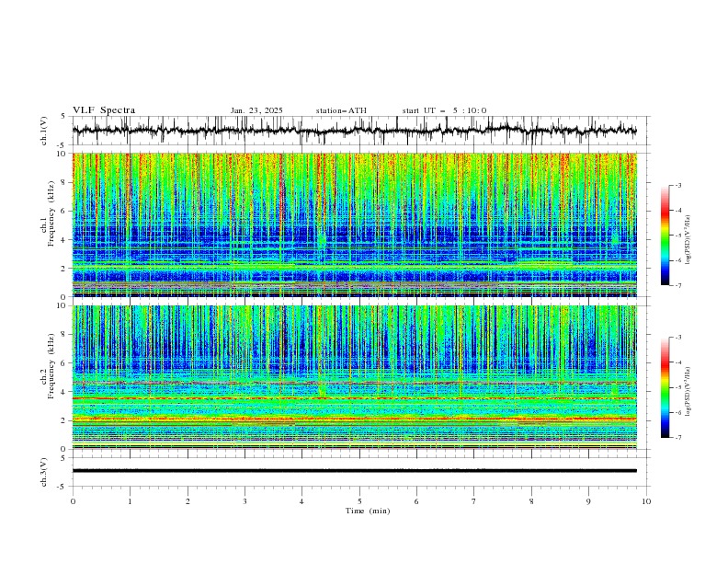Click the "10" tick on the time axis
The height and width of the screenshot is (563, 728).
tap(646, 501)
